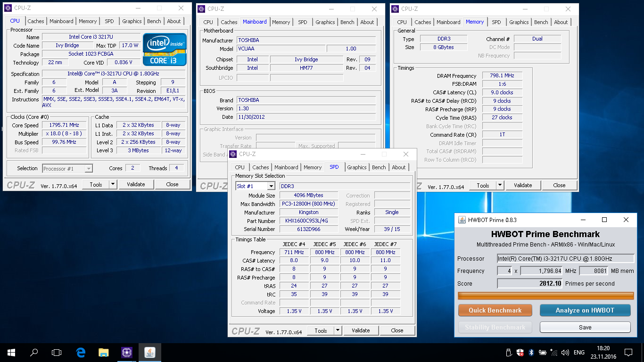Open the About tab in the Memory window
Image resolution: width=644 pixels, height=362 pixels.
pyautogui.click(x=561, y=22)
